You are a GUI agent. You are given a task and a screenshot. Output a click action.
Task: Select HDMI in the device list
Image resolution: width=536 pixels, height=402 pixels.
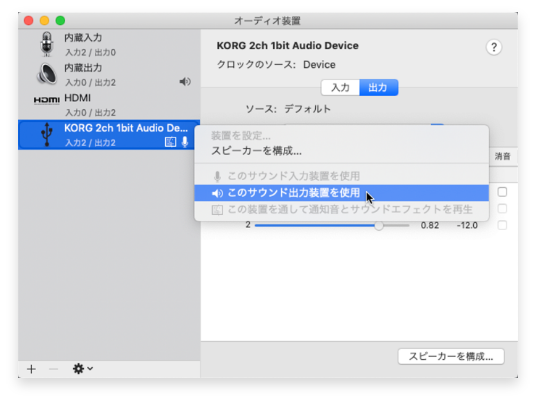pos(109,105)
